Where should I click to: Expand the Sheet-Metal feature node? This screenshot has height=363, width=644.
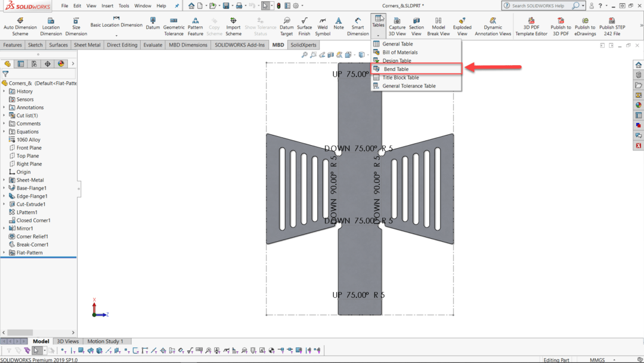(x=4, y=180)
